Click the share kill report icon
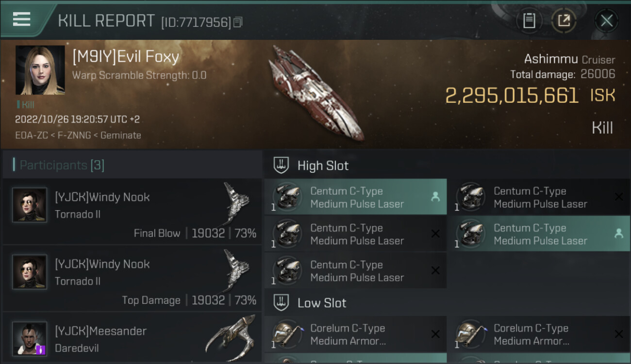The width and height of the screenshot is (631, 364). [564, 20]
